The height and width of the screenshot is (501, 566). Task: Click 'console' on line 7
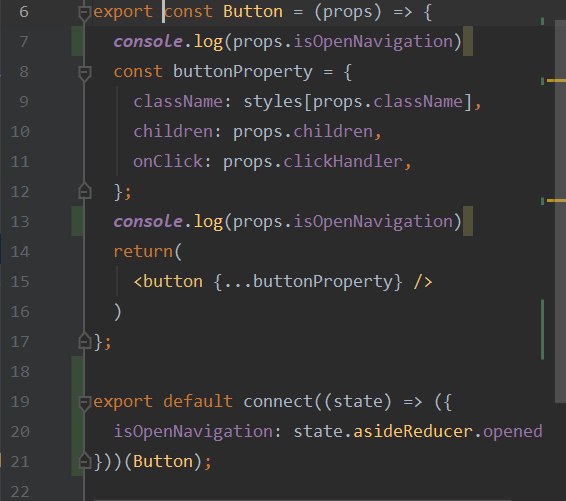(148, 42)
